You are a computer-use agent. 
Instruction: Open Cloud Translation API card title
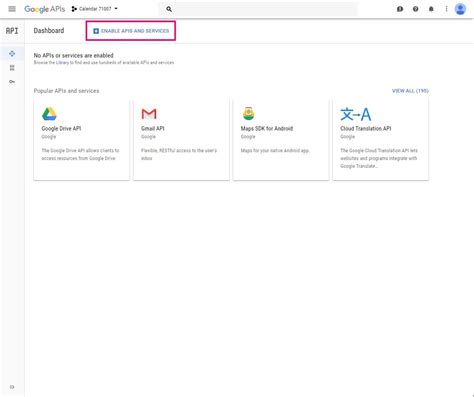pos(366,128)
